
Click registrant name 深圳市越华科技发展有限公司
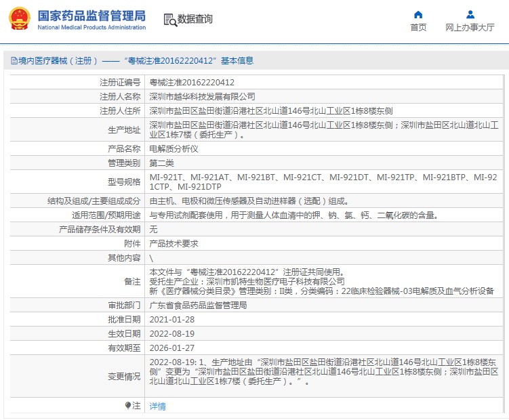pos(202,97)
